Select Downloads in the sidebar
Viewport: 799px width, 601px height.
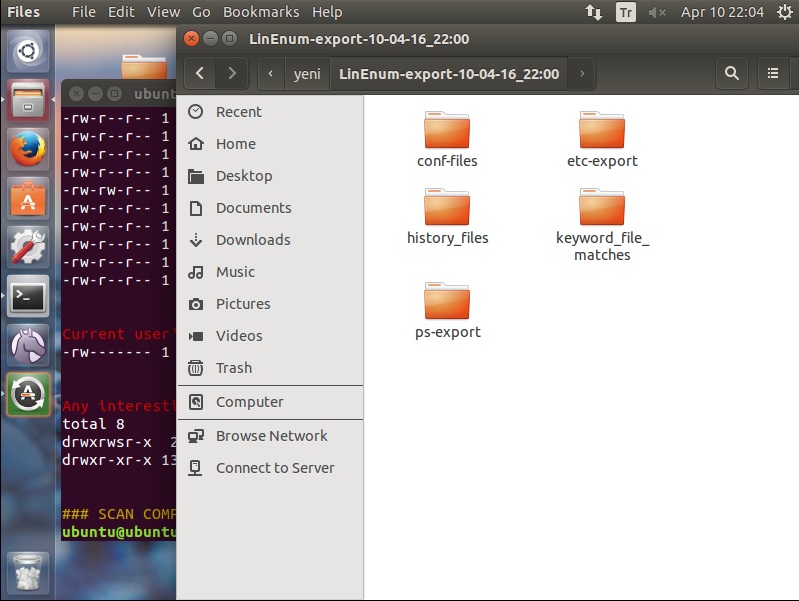(x=253, y=240)
